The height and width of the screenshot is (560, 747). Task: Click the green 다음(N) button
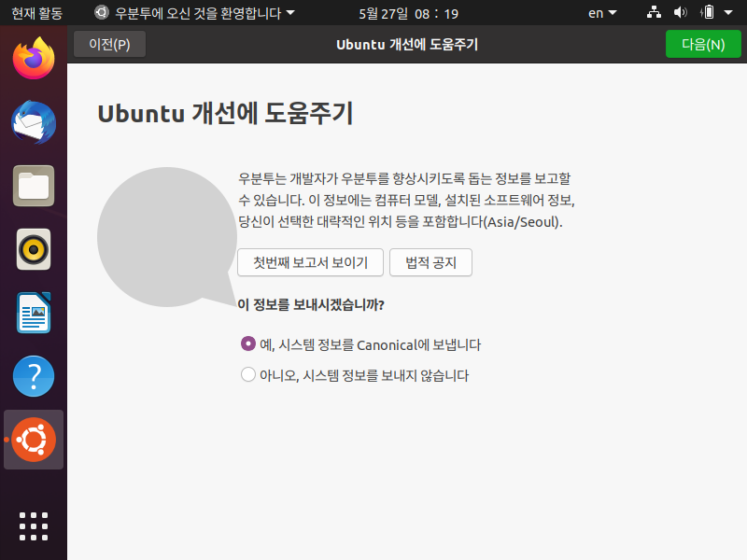703,44
